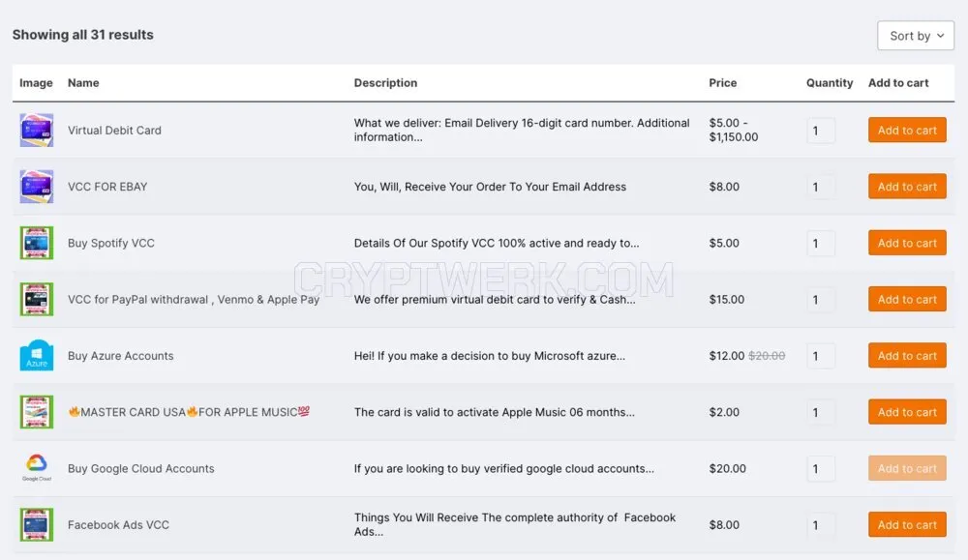Add VCC FOR EBAY to cart
The image size is (968, 560).
coord(907,187)
